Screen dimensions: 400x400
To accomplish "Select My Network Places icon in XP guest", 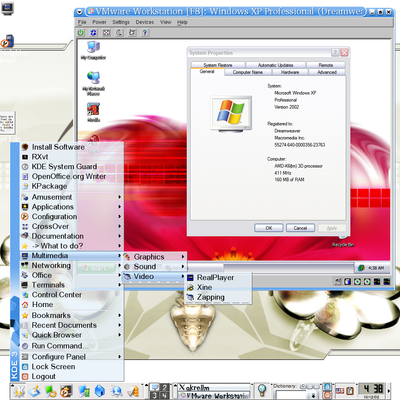I will (93, 83).
